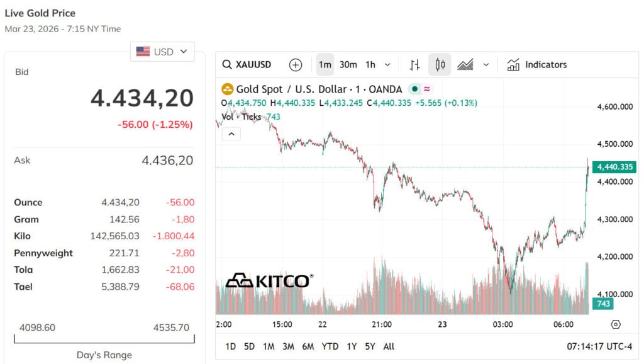Expand the chart style dropdown chevron
644x364 pixels.
[x=486, y=65]
